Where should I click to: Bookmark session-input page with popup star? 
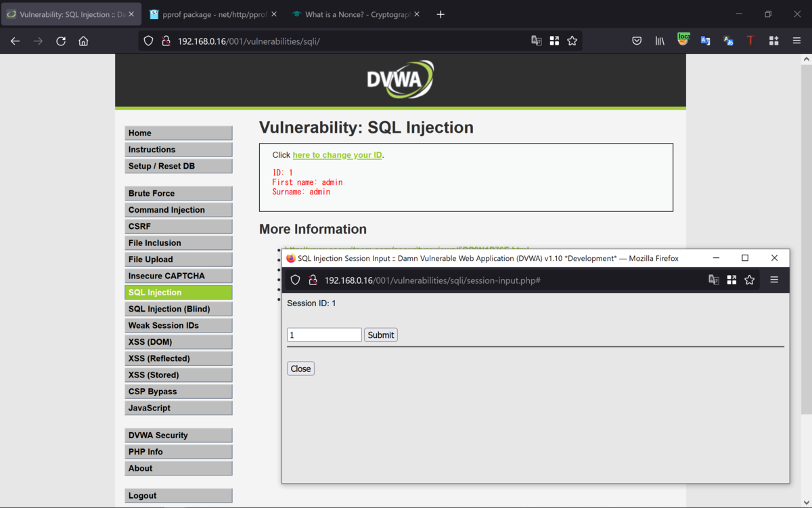click(x=750, y=280)
